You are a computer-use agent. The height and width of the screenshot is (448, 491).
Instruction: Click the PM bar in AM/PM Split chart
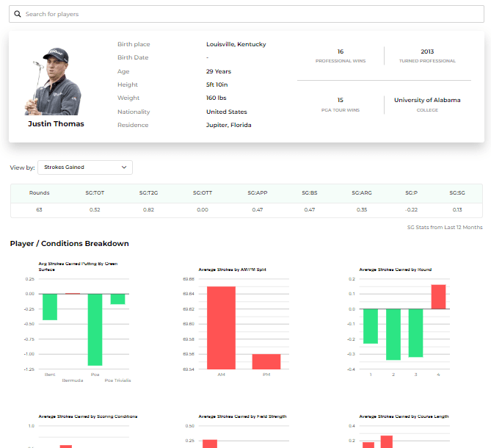266,361
